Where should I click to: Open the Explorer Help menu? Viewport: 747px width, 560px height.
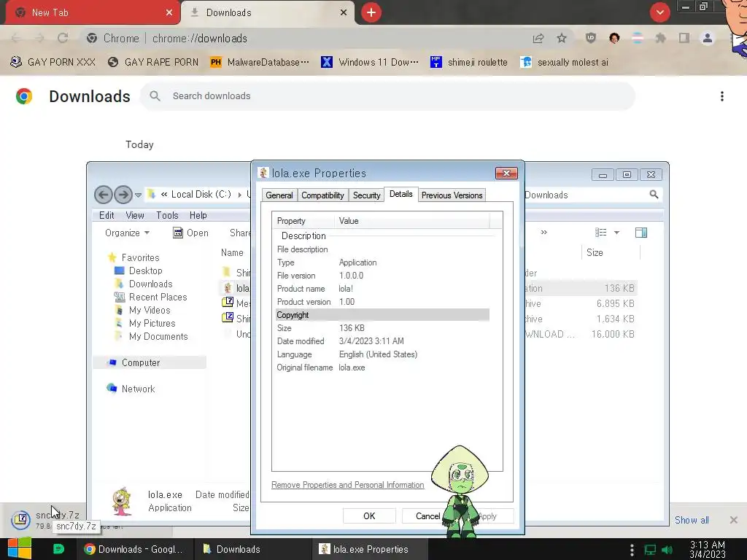[198, 215]
